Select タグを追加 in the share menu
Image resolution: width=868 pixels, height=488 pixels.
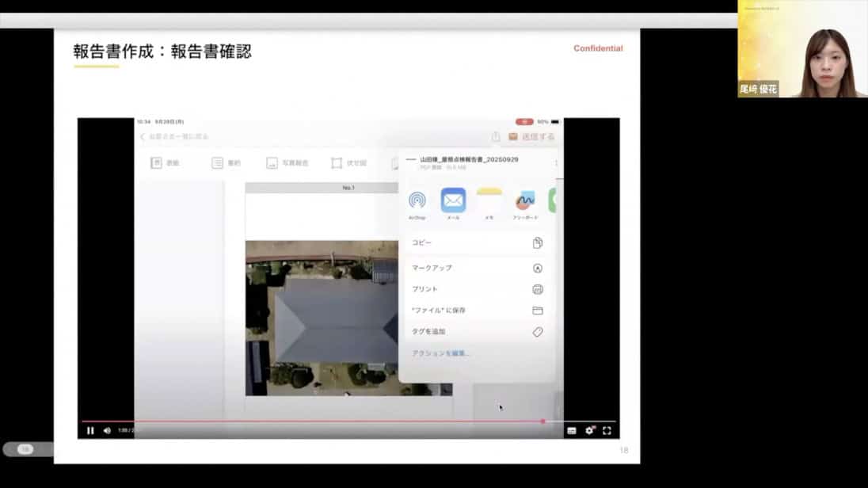(475, 332)
